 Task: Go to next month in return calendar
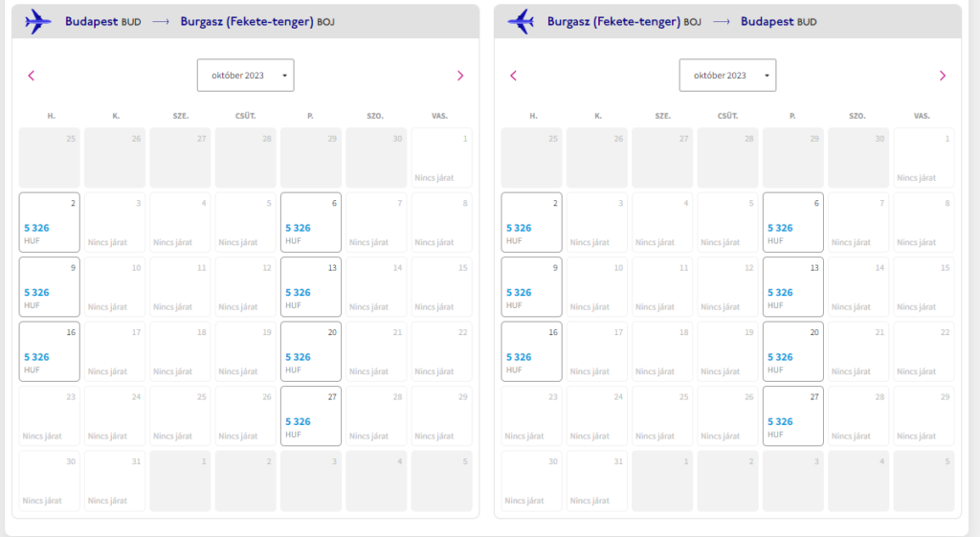coord(943,76)
